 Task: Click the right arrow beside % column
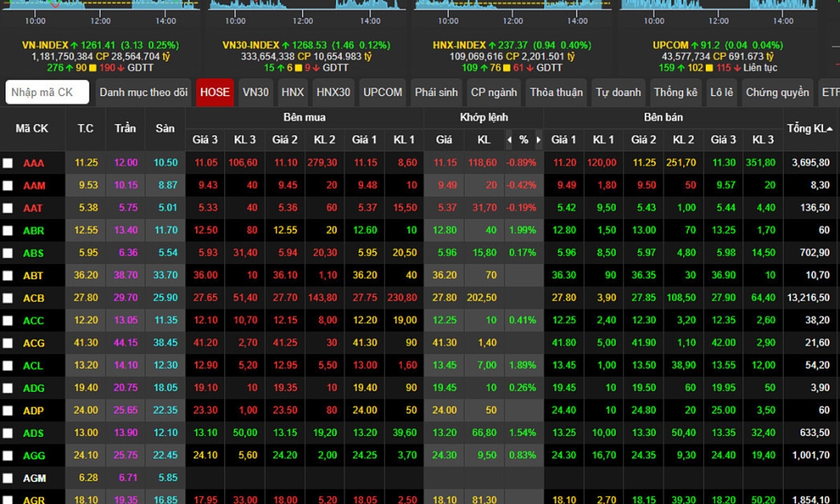(538, 140)
